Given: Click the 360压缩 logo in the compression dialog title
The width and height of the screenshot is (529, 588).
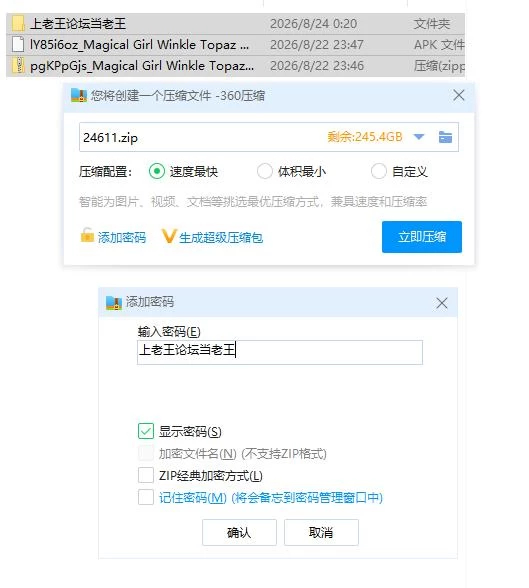Looking at the screenshot, I should click(x=79, y=95).
